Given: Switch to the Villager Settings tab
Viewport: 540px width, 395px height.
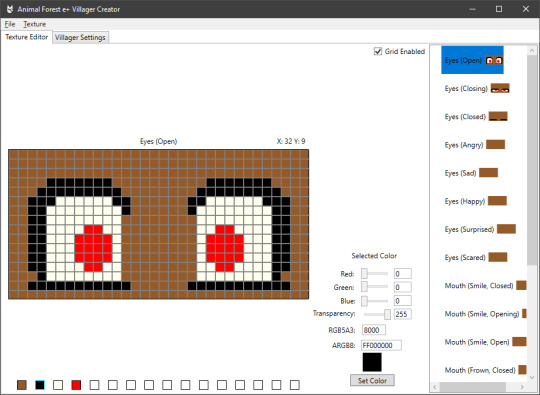Looking at the screenshot, I should [x=80, y=37].
